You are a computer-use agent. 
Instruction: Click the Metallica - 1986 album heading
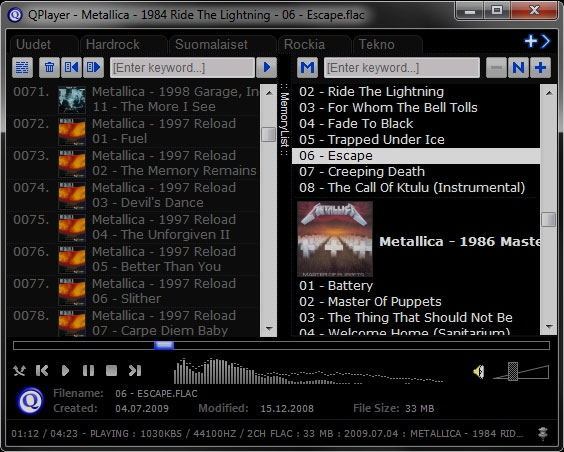click(x=460, y=242)
